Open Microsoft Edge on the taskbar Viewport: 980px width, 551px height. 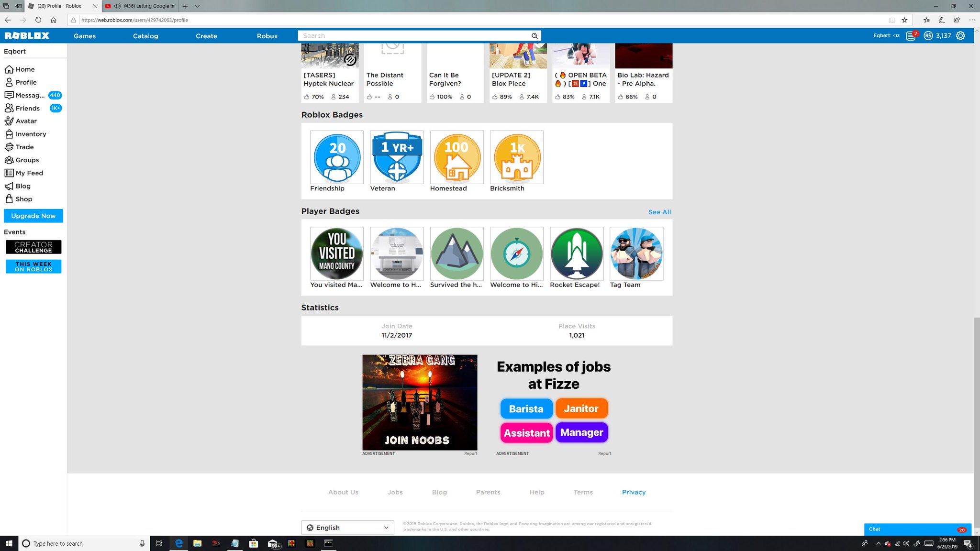pyautogui.click(x=178, y=543)
